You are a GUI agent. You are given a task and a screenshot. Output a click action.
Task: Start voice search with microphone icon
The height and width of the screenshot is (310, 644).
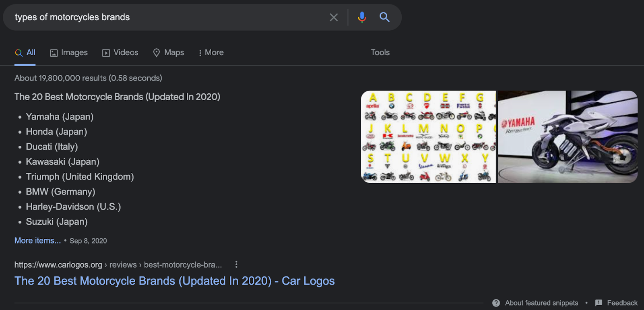[x=362, y=17]
